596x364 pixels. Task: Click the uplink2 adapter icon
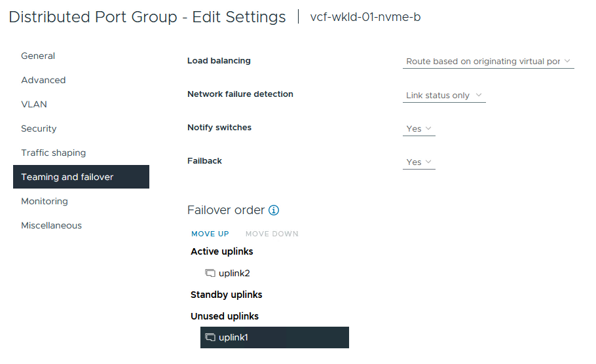tap(210, 273)
